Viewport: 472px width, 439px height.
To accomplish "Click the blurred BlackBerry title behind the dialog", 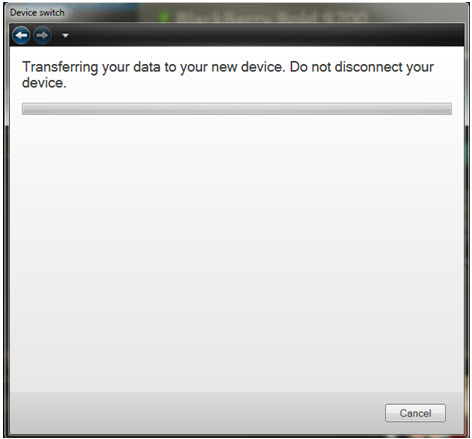I will coord(272,16).
